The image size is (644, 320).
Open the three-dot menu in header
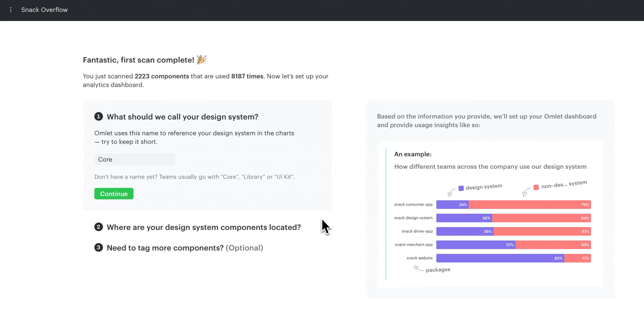pyautogui.click(x=11, y=10)
